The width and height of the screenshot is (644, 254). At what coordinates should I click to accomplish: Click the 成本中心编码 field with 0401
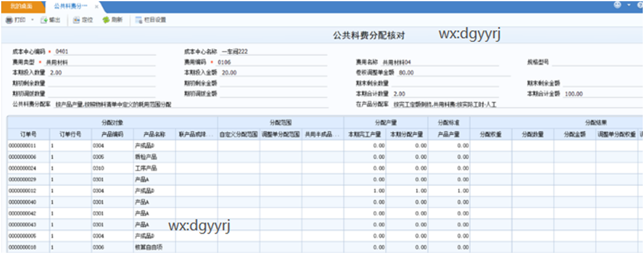[x=104, y=52]
